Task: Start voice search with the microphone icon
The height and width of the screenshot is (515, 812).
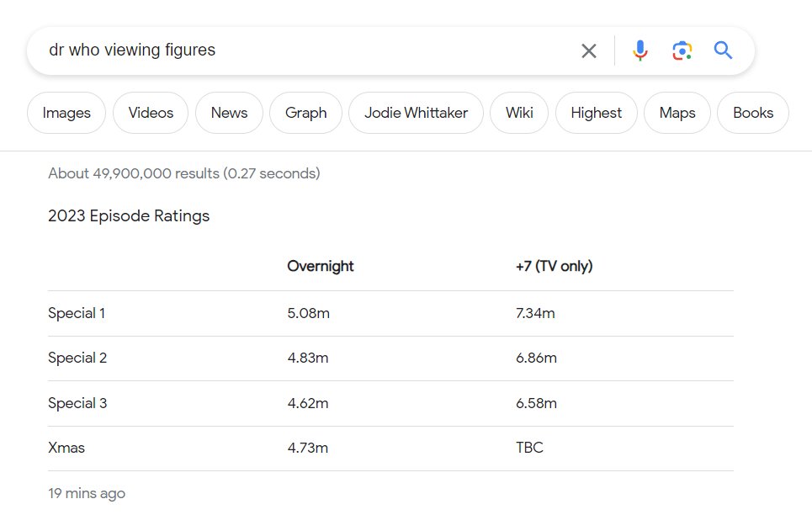Action: pos(640,50)
